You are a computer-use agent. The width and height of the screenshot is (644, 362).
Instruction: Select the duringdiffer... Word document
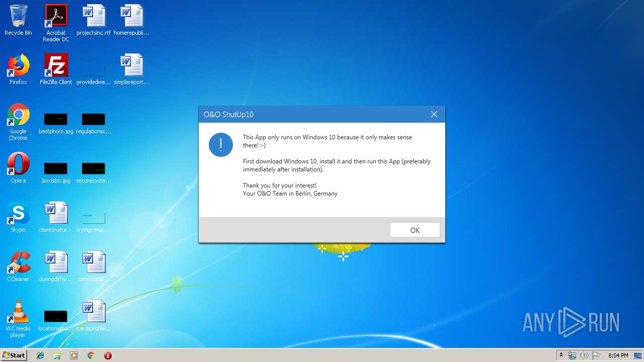(x=56, y=266)
